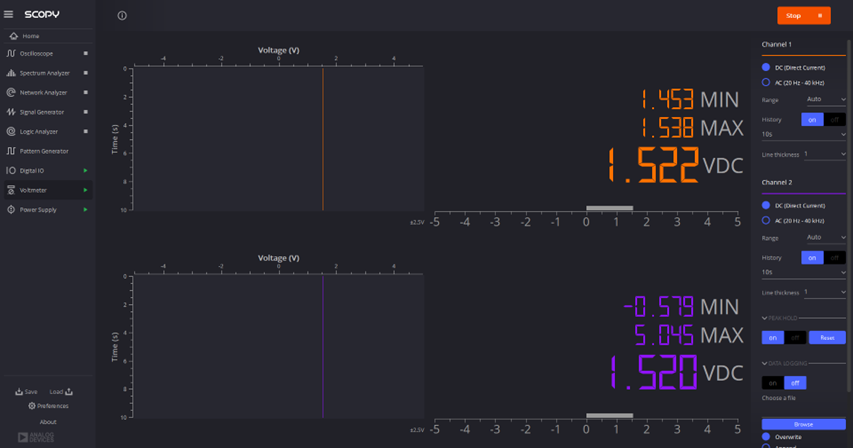Click the 1.520 VDC reading
Screen dimensions: 853x448
tap(676, 373)
